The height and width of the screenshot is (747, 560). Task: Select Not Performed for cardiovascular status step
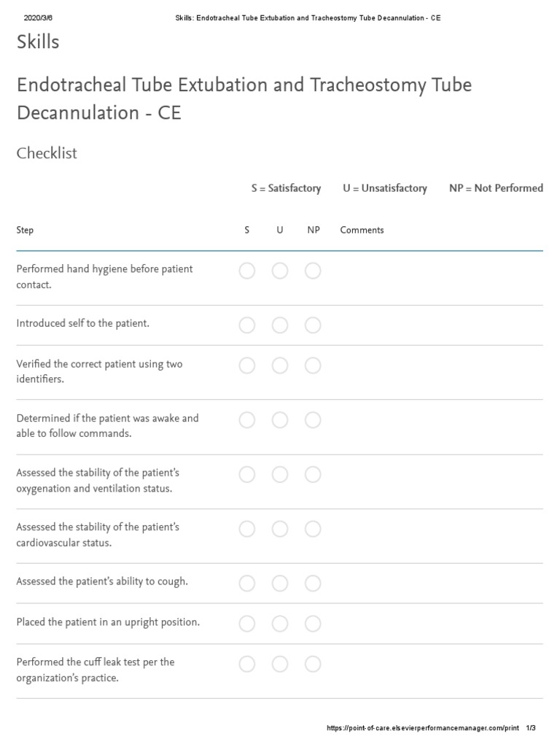313,529
